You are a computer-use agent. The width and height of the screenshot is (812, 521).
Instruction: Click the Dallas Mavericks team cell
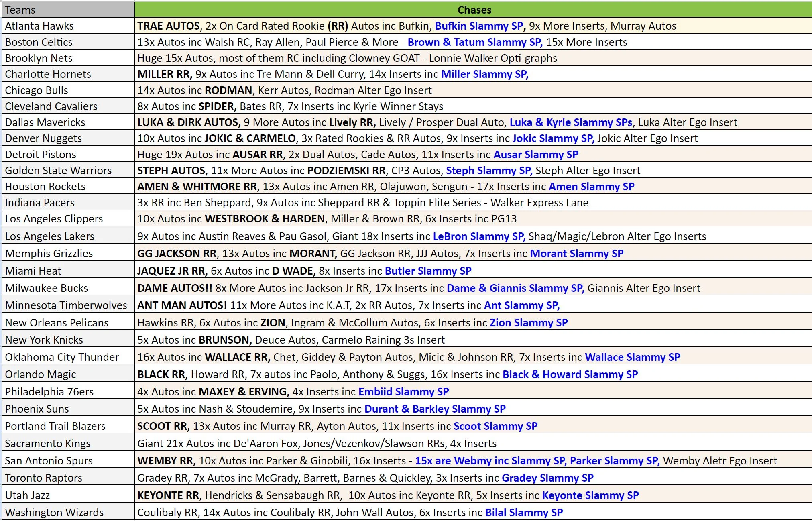68,122
